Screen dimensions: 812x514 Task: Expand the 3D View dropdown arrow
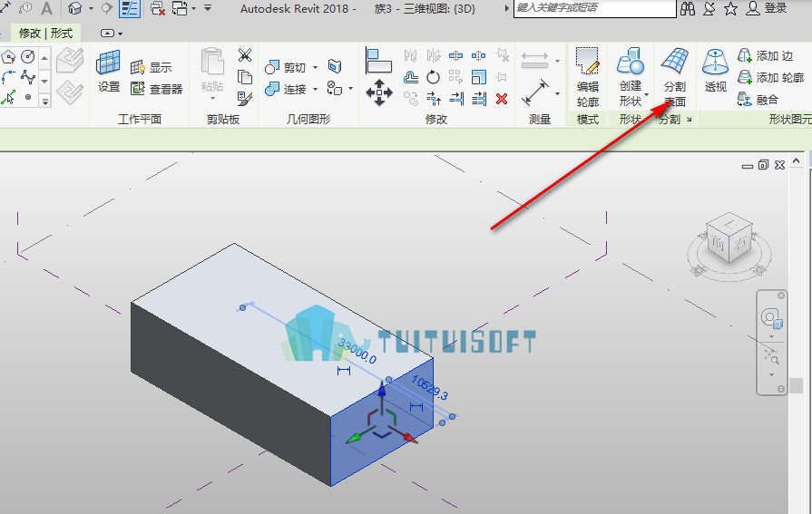tap(91, 8)
